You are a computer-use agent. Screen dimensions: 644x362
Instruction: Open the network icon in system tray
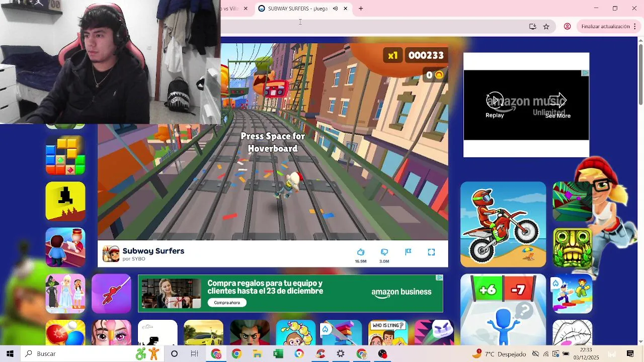[546, 354]
